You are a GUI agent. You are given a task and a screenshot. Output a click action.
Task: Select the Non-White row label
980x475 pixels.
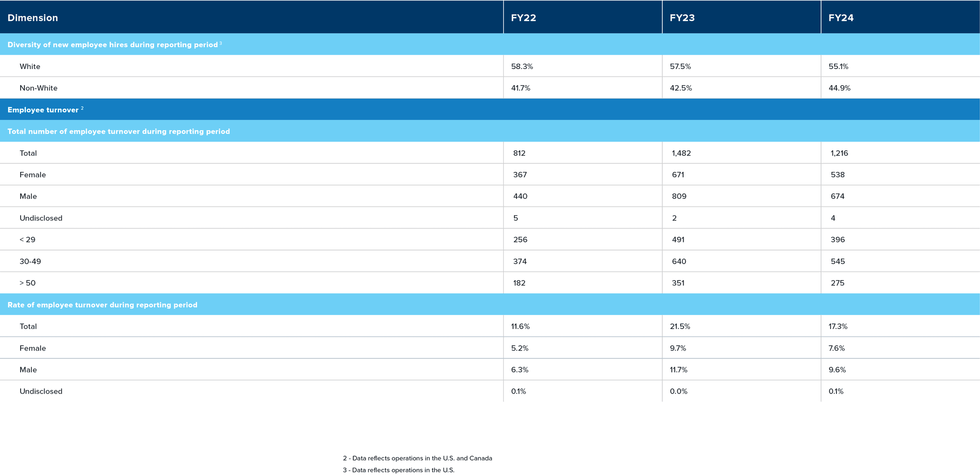(x=38, y=88)
